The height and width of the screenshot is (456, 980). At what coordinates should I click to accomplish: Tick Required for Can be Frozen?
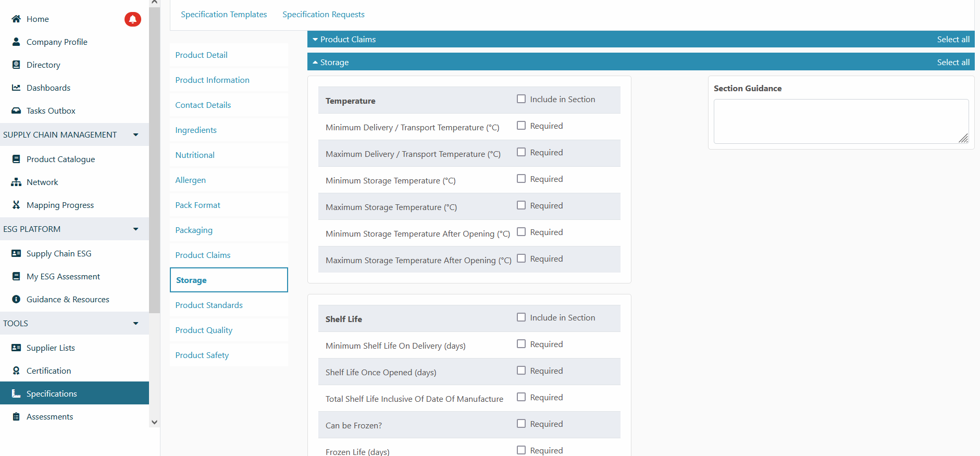tap(521, 424)
